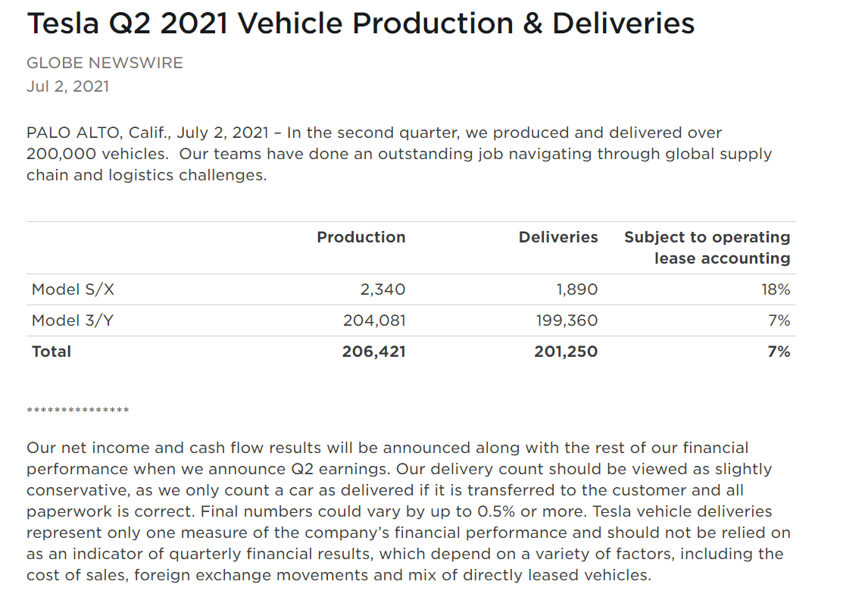Viewport: 868px width, 600px height.
Task: Click total deliveries figure 201,250
Action: 566,352
